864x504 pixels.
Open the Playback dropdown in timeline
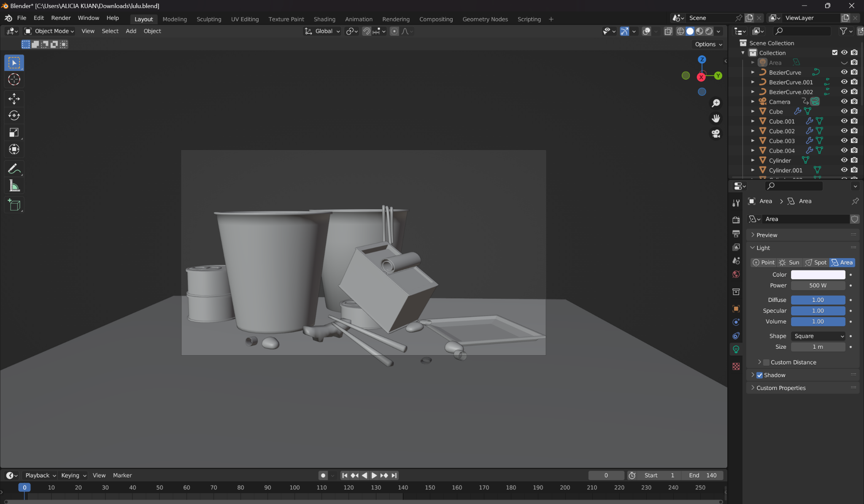[40, 475]
